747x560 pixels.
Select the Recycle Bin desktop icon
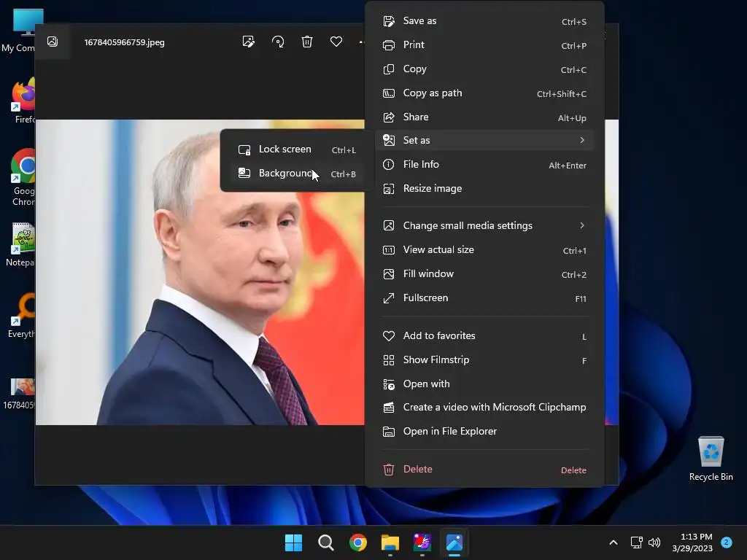(711, 459)
